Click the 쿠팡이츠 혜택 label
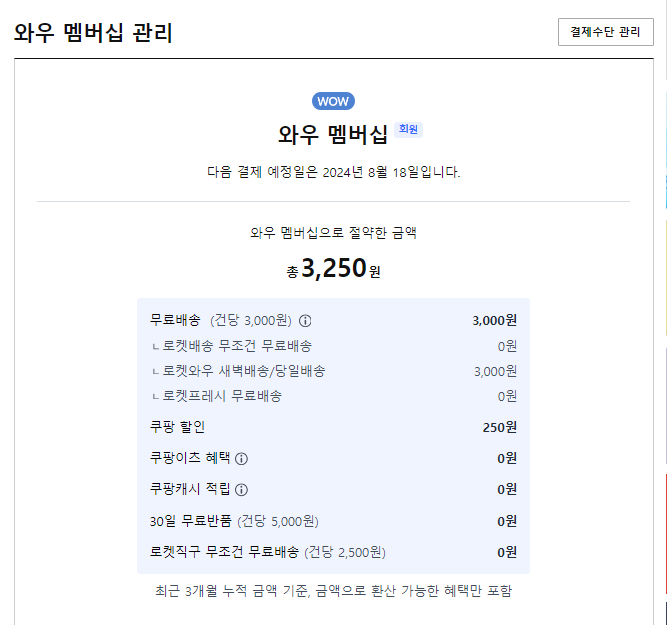 coord(190,458)
